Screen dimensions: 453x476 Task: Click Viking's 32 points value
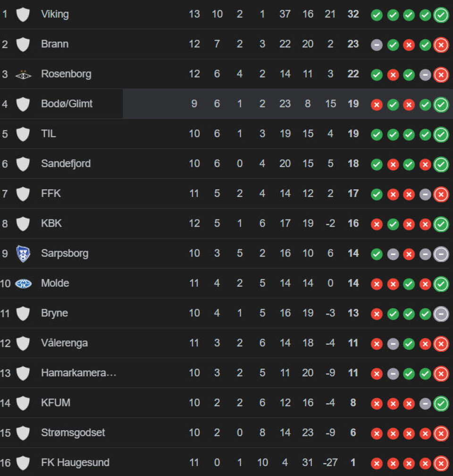(353, 14)
